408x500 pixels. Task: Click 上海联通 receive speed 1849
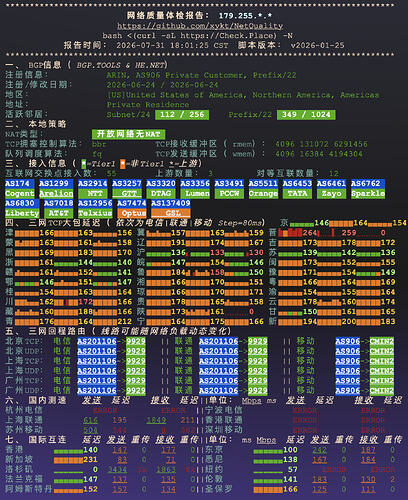point(156,420)
